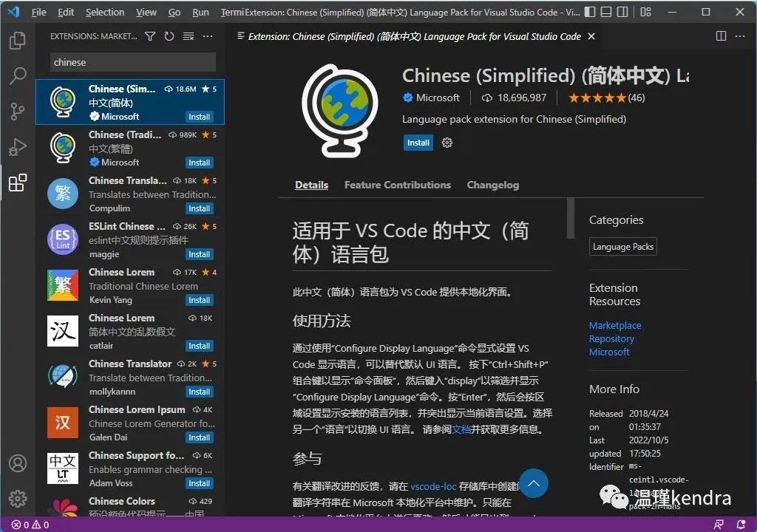
Task: Open notifications bell in status bar
Action: [741, 525]
